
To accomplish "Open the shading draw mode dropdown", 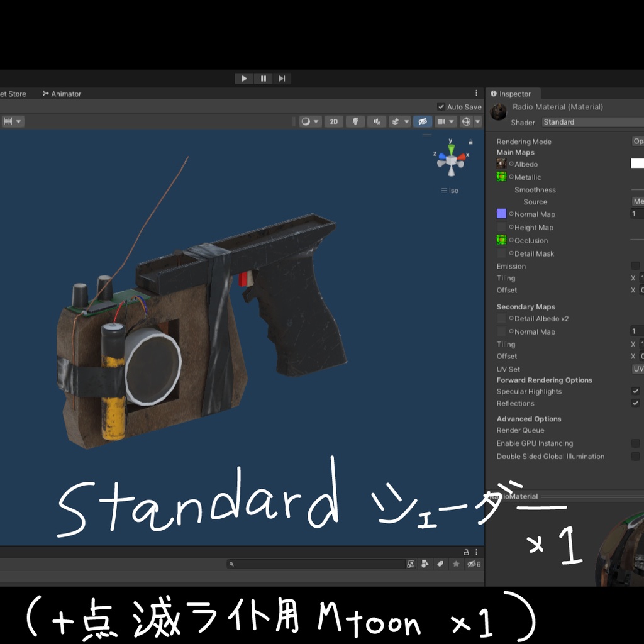I will tap(310, 121).
